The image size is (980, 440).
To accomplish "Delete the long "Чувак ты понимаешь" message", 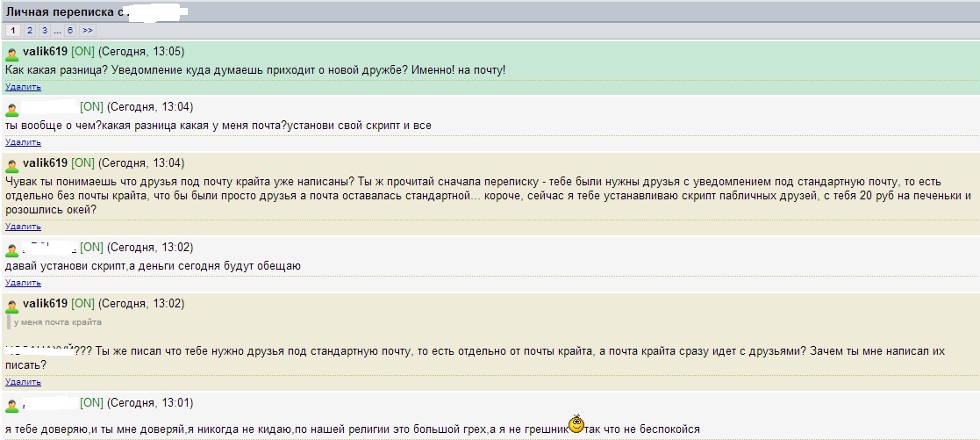I will click(x=23, y=227).
